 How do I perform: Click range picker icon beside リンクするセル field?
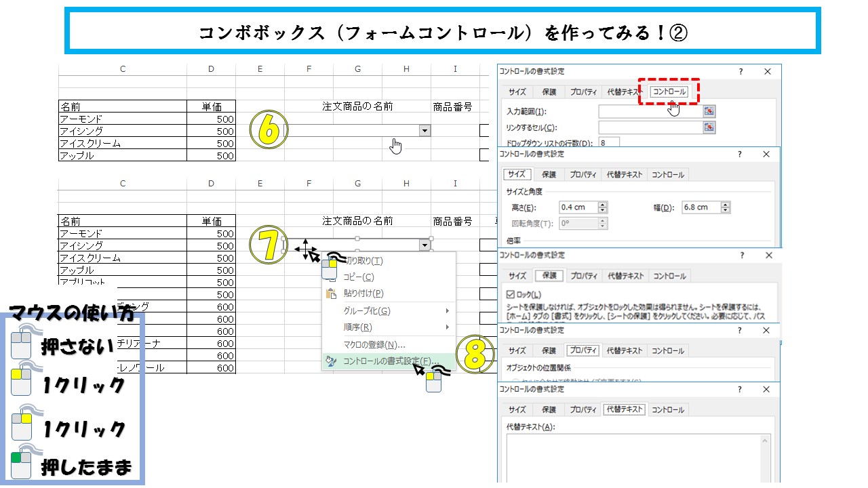709,127
